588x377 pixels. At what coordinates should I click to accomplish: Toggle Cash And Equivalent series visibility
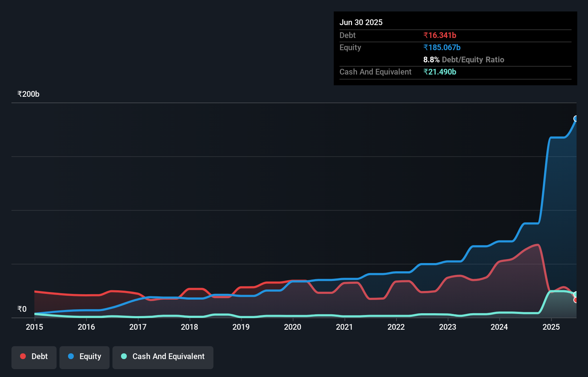[163, 357]
